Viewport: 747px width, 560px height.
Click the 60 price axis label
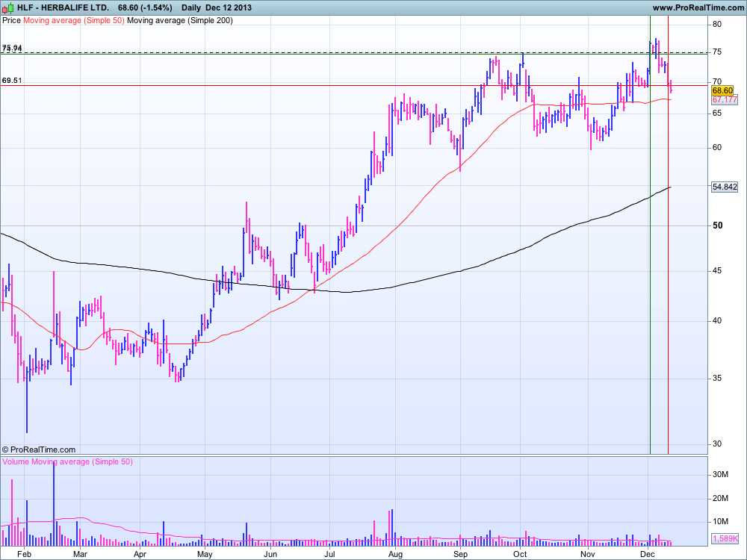717,148
